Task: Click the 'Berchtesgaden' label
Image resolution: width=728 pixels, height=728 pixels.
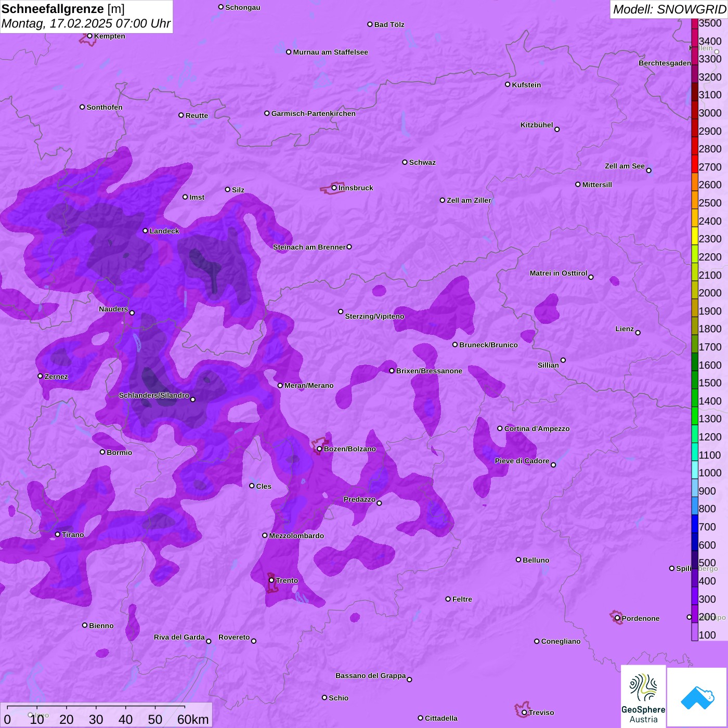Action: point(665,63)
